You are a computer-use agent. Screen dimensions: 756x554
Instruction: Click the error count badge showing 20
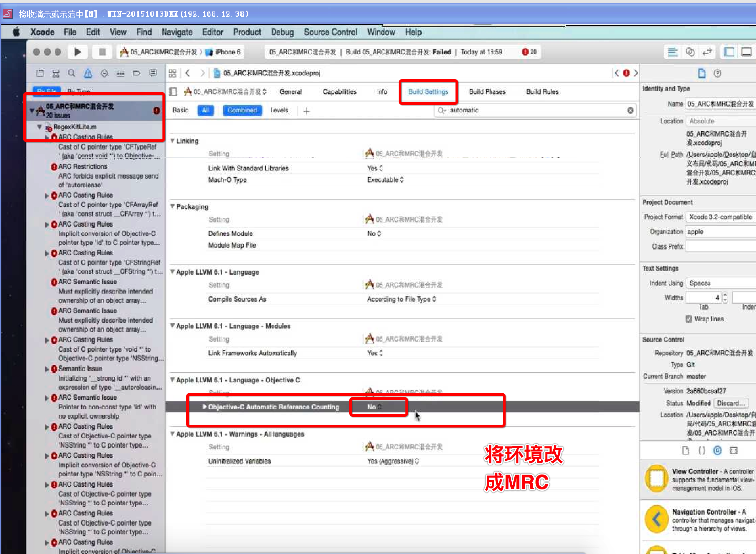coord(529,52)
